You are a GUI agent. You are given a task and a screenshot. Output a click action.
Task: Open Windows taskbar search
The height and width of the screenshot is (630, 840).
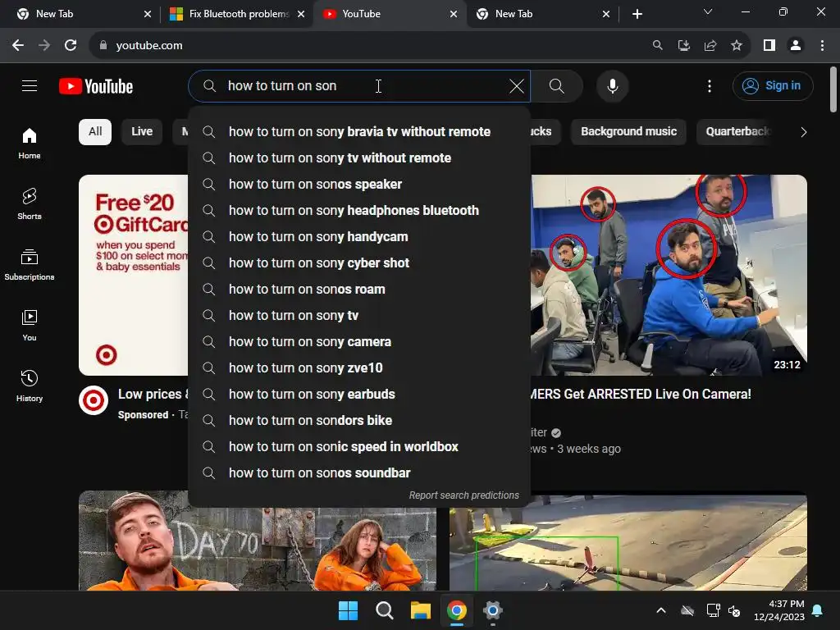pos(384,610)
